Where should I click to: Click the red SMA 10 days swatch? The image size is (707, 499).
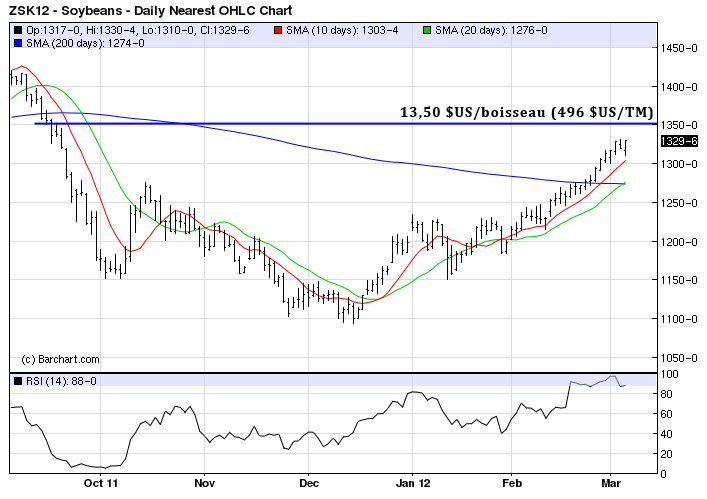point(276,30)
